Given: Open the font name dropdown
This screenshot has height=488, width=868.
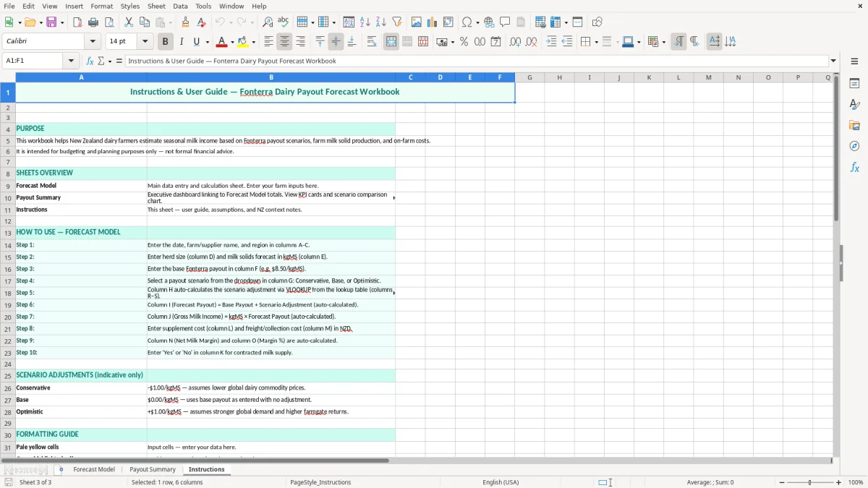Looking at the screenshot, I should tap(93, 42).
